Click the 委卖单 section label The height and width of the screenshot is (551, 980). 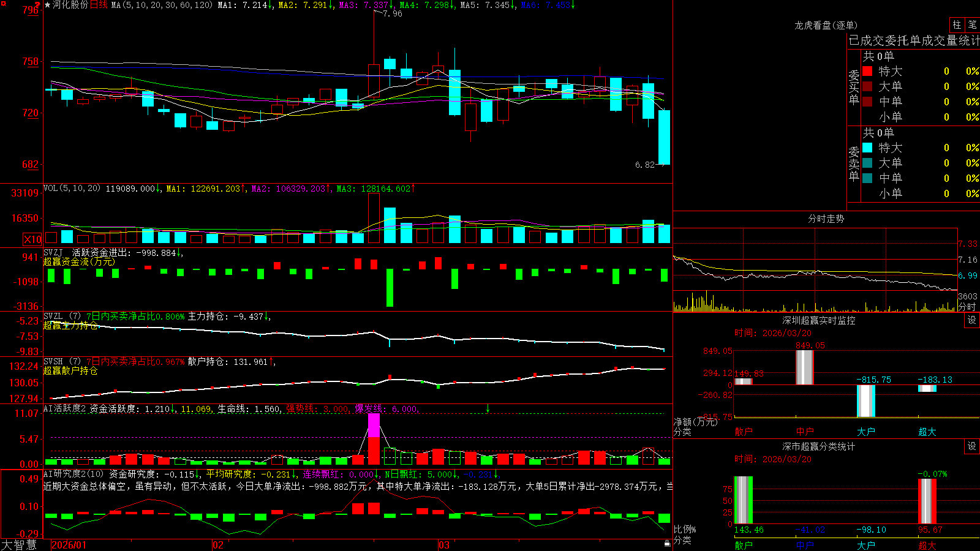coord(854,163)
